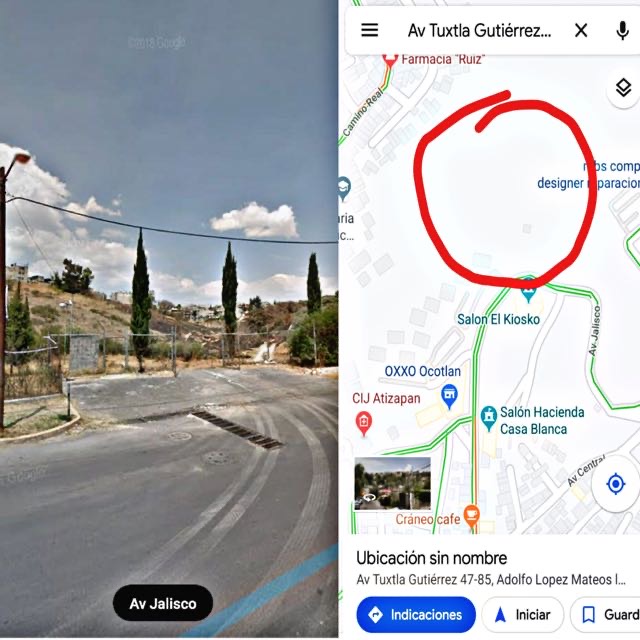Tap the designer reparacion business label
The width and height of the screenshot is (640, 640).
(x=588, y=183)
